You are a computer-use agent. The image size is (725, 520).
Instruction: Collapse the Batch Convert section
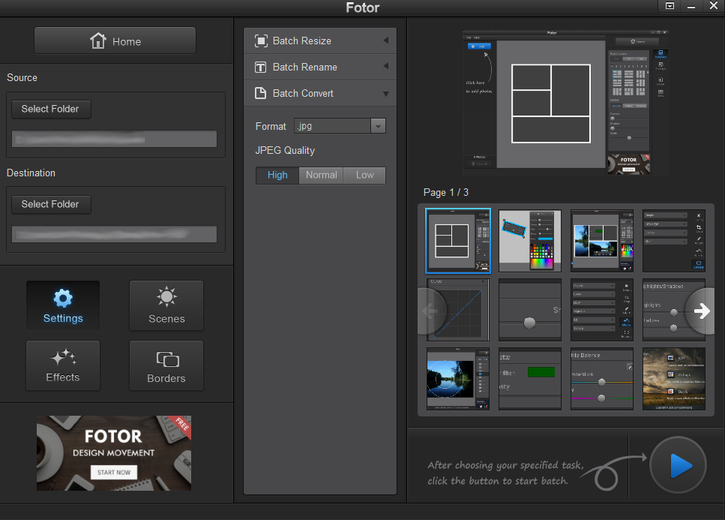click(320, 93)
